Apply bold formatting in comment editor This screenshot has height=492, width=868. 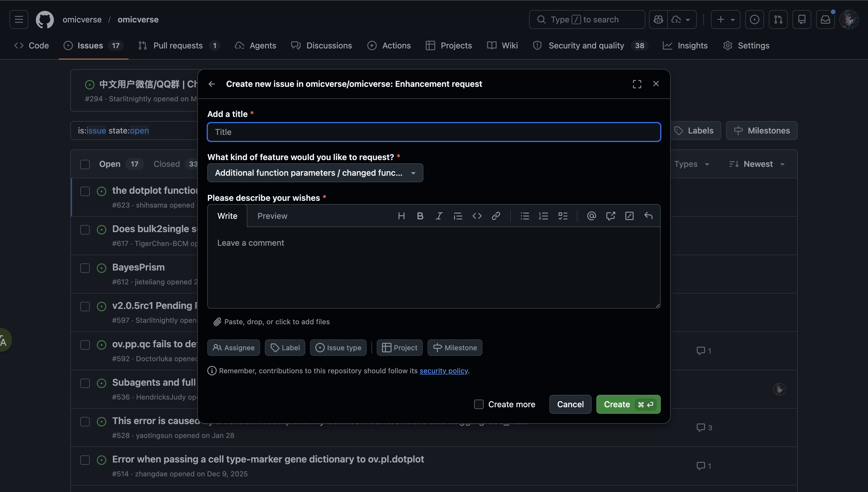(x=420, y=216)
